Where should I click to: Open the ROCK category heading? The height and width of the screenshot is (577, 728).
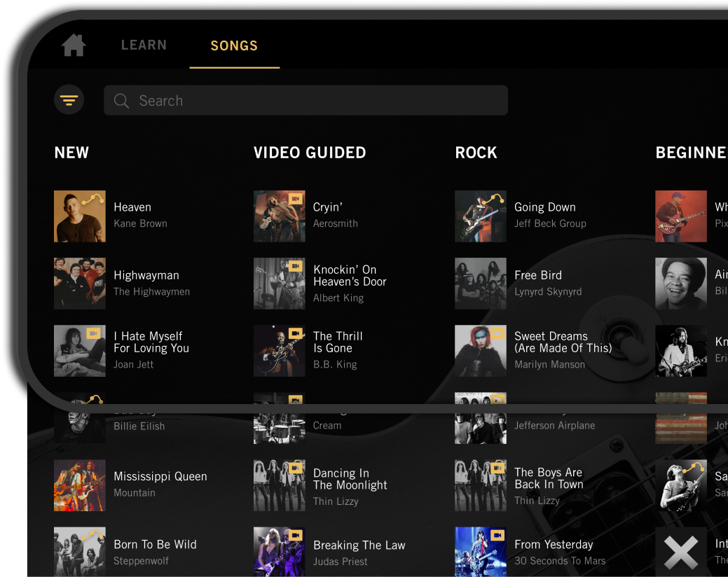[x=476, y=153]
